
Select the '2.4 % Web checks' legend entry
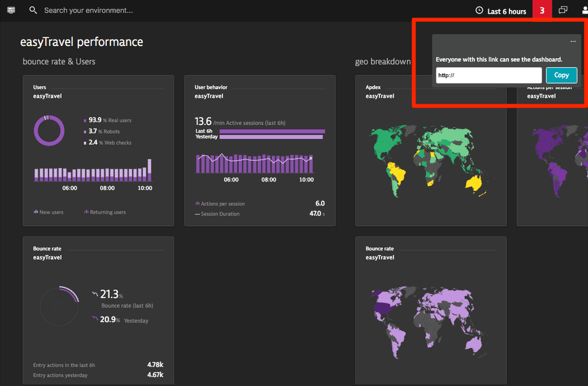click(107, 143)
